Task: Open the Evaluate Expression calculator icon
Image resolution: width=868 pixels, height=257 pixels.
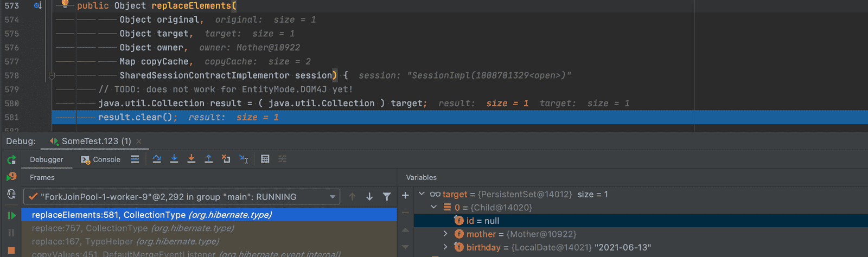Action: tap(265, 159)
